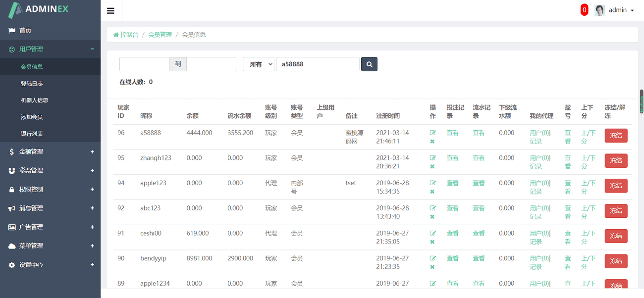Open the 所有 filter dropdown
This screenshot has height=298, width=644.
258,64
